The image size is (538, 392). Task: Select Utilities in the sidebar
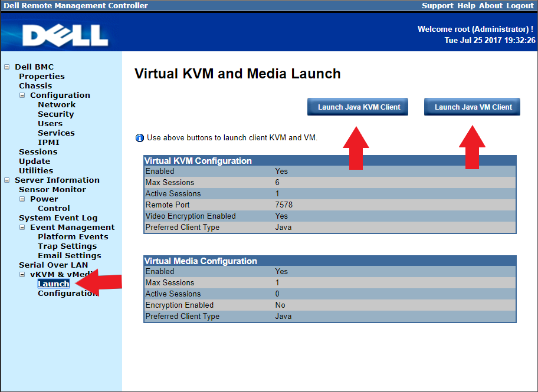(x=36, y=171)
